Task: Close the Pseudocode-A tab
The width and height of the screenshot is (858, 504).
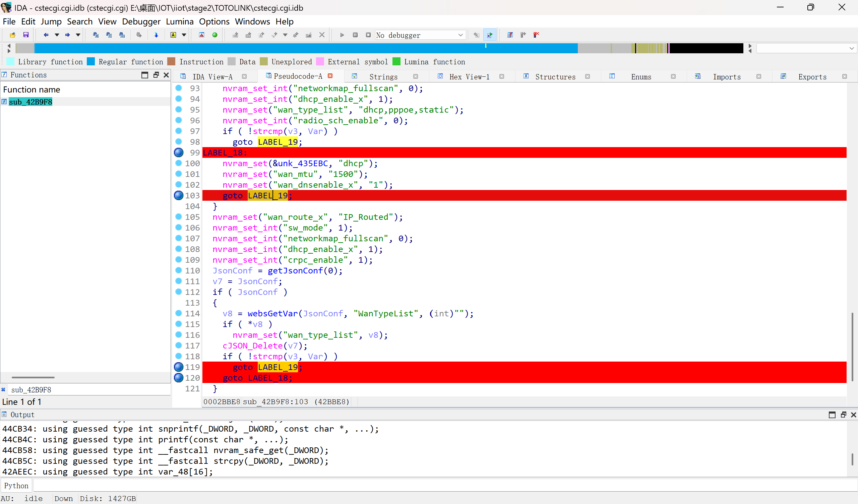Action: tap(330, 76)
